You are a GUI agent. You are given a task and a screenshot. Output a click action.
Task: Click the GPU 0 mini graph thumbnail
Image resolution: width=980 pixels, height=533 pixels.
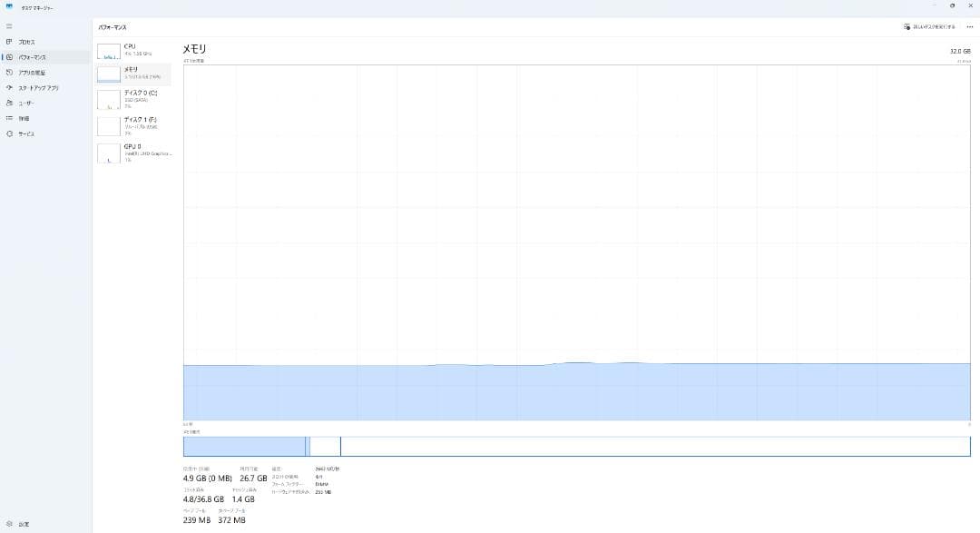click(109, 153)
